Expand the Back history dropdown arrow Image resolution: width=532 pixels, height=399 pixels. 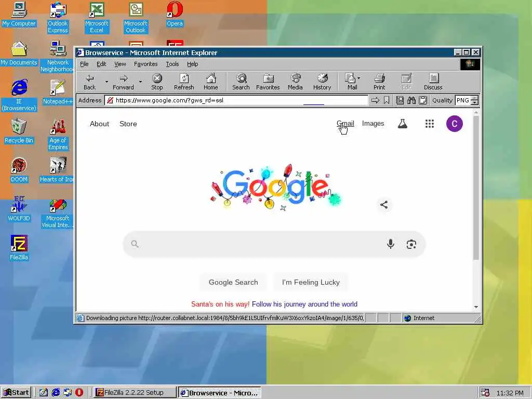click(107, 82)
